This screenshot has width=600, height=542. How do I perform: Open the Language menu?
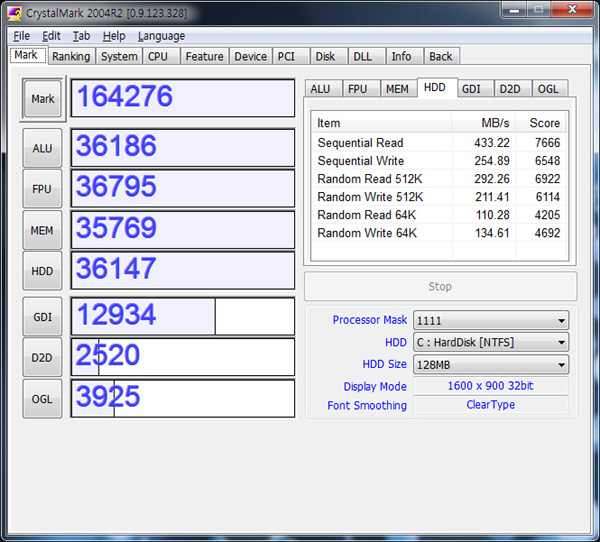161,36
